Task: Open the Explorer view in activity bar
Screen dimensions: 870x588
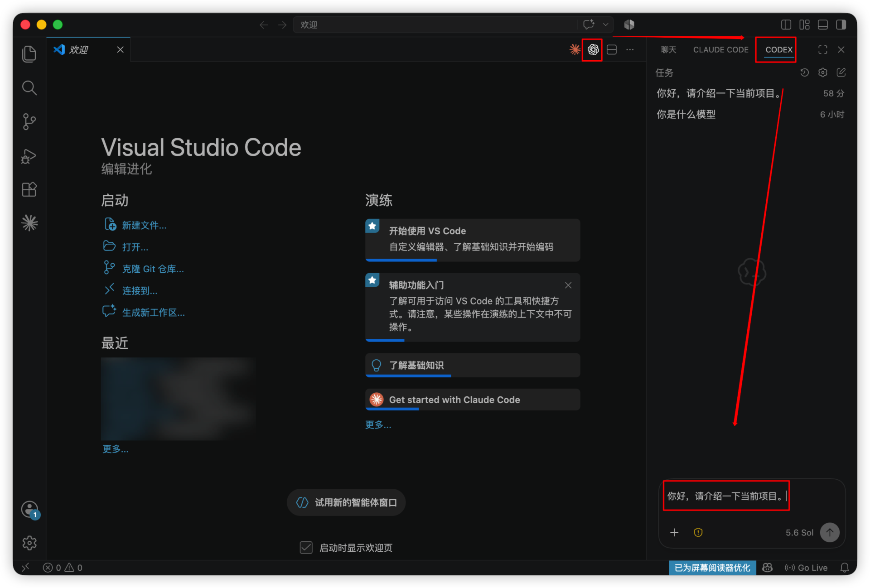Action: (29, 54)
